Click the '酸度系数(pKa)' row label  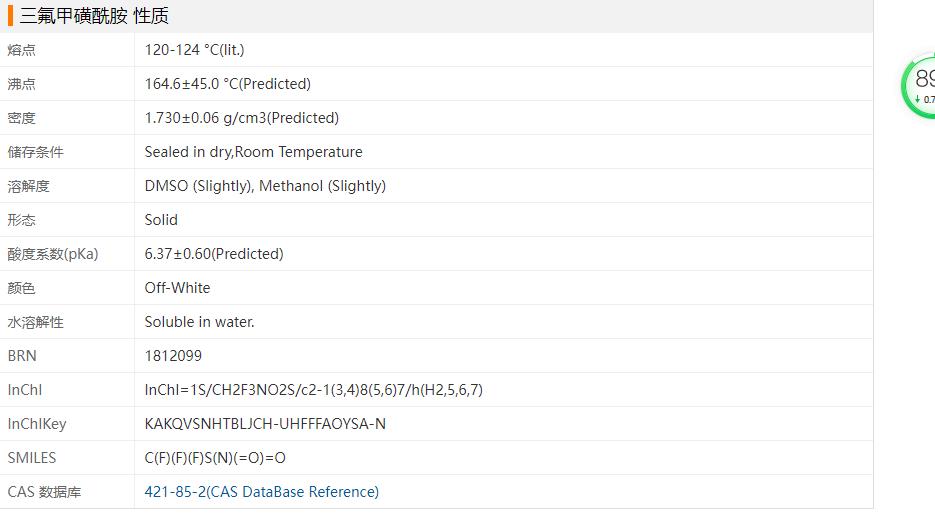[x=53, y=254]
